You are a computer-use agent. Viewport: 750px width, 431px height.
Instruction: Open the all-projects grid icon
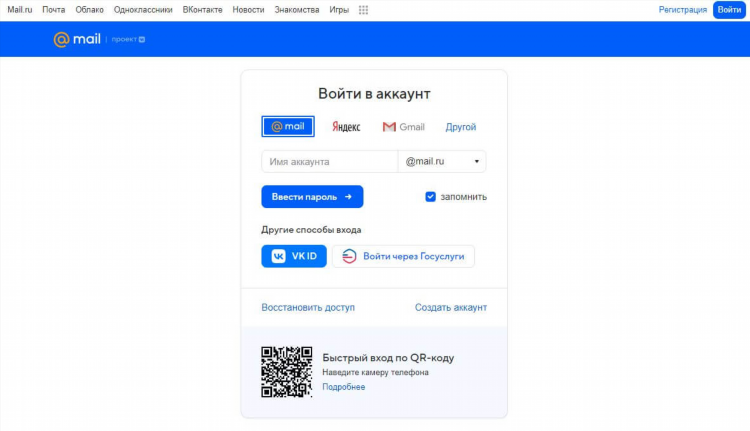(364, 10)
